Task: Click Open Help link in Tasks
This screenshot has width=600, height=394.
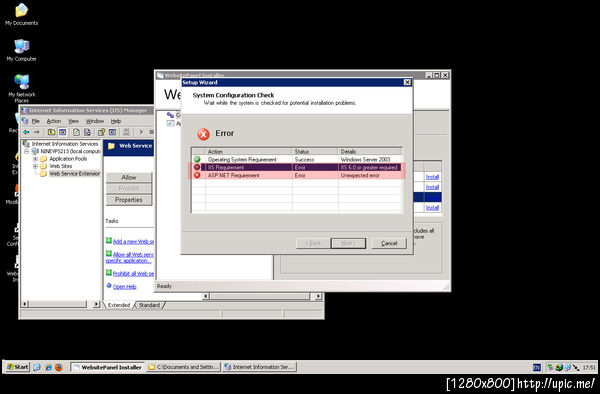Action: click(x=124, y=287)
